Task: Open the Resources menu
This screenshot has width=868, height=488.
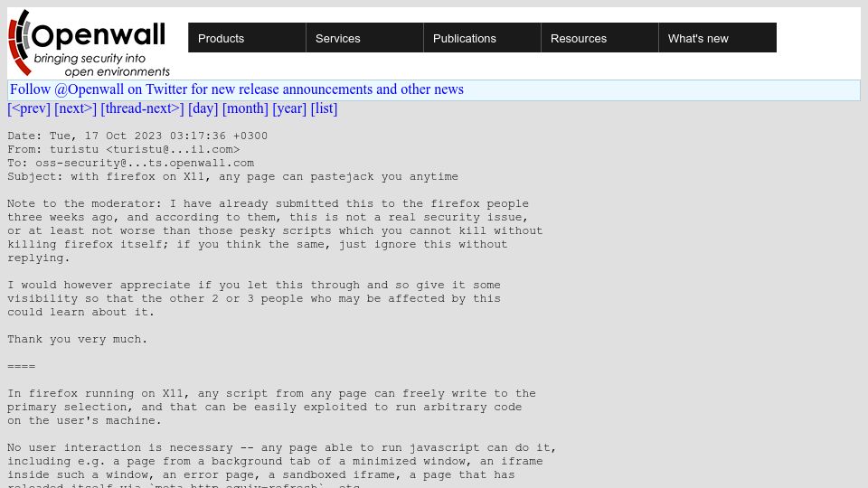Action: [x=599, y=38]
